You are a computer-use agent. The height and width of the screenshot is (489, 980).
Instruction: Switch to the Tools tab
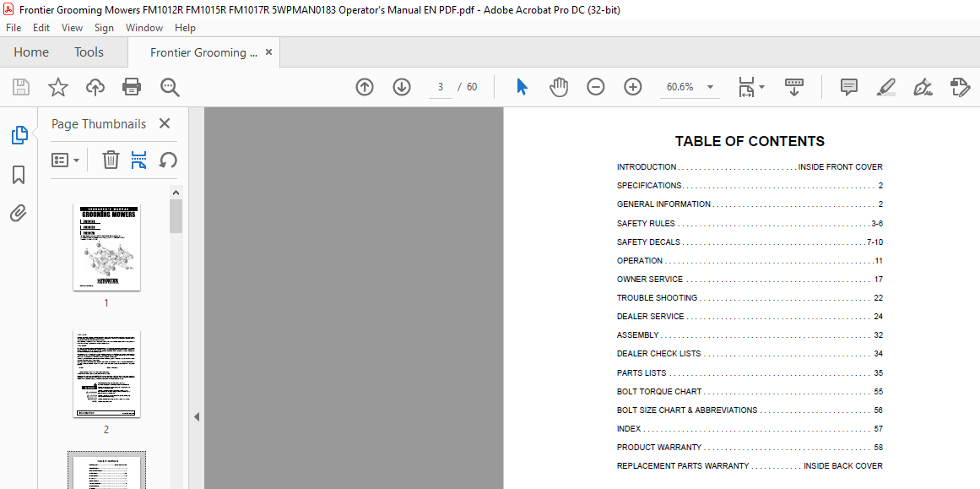point(89,52)
